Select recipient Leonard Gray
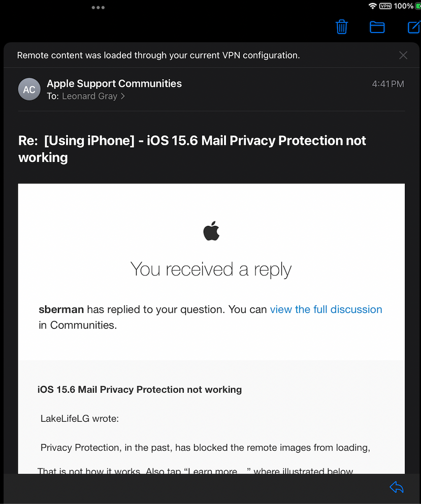Viewport: 421px width, 504px height. pos(89,96)
